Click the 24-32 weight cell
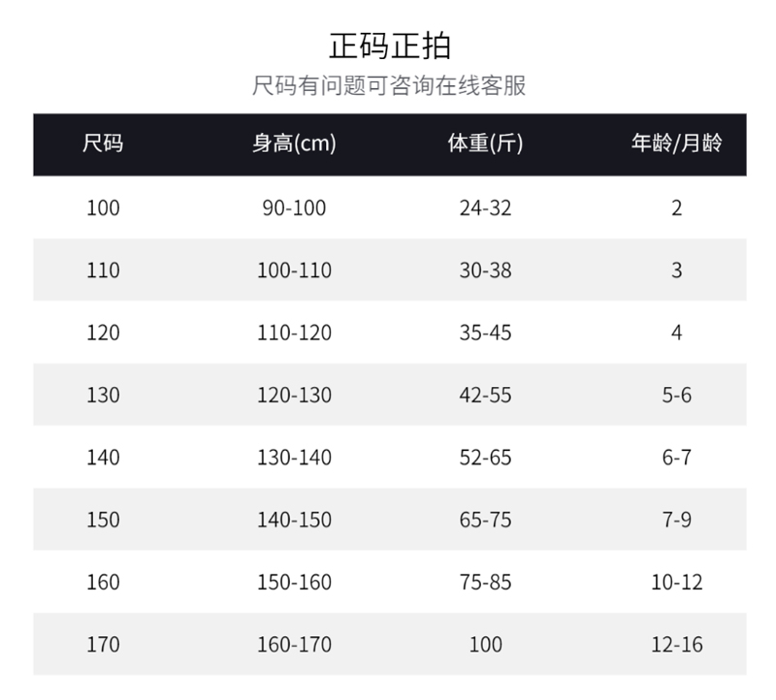This screenshot has height=700, width=776. click(485, 207)
